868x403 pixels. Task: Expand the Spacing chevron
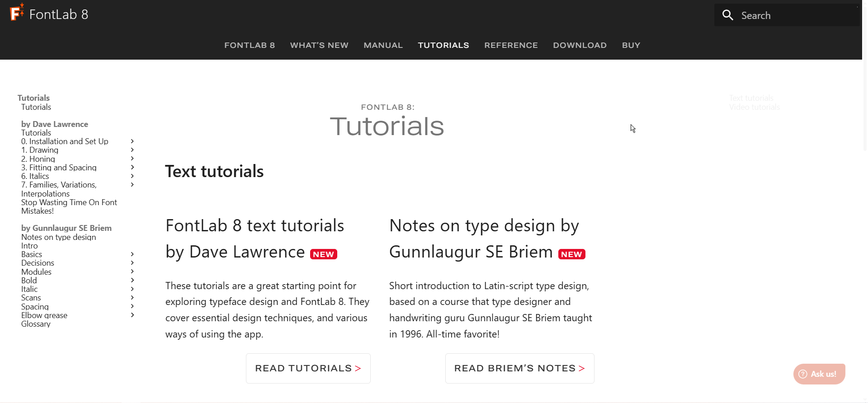click(x=132, y=306)
